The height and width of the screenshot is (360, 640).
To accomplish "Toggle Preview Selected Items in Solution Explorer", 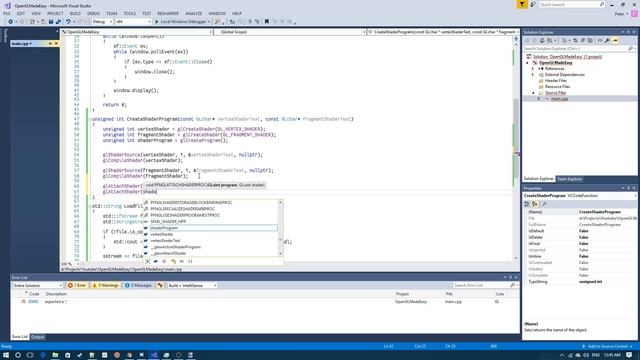I will (615, 40).
